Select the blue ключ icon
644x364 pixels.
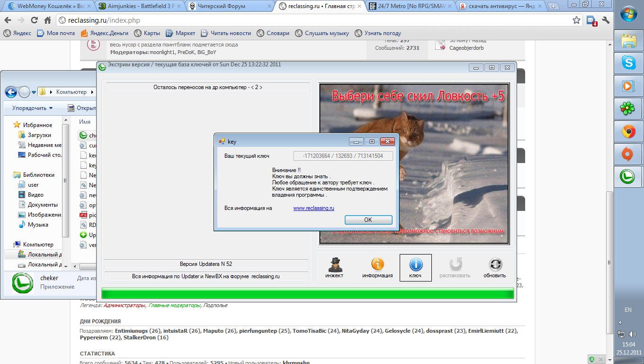click(x=415, y=268)
